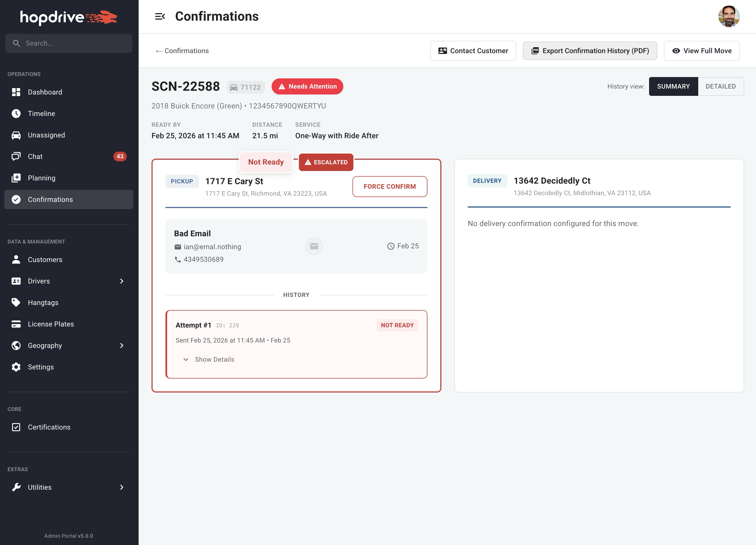Click the Hangtags tag icon

pyautogui.click(x=16, y=303)
